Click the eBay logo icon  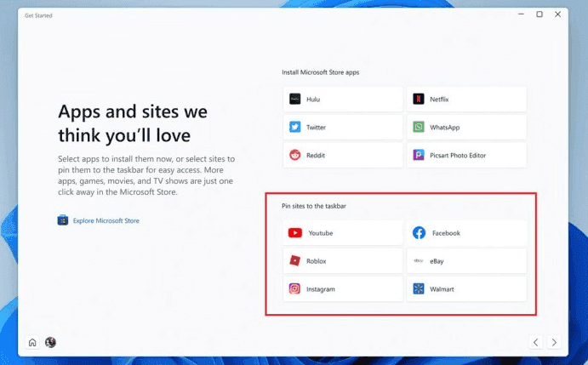tap(419, 260)
